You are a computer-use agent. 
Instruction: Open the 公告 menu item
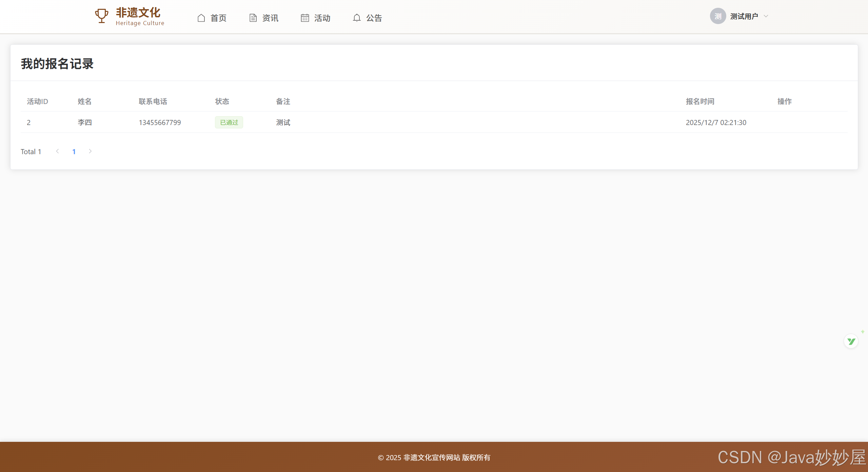tap(374, 18)
